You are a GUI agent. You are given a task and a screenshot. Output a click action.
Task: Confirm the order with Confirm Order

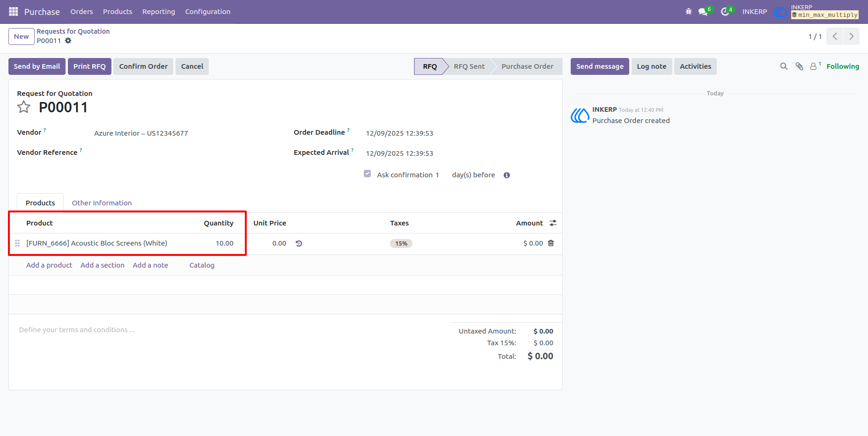[143, 66]
